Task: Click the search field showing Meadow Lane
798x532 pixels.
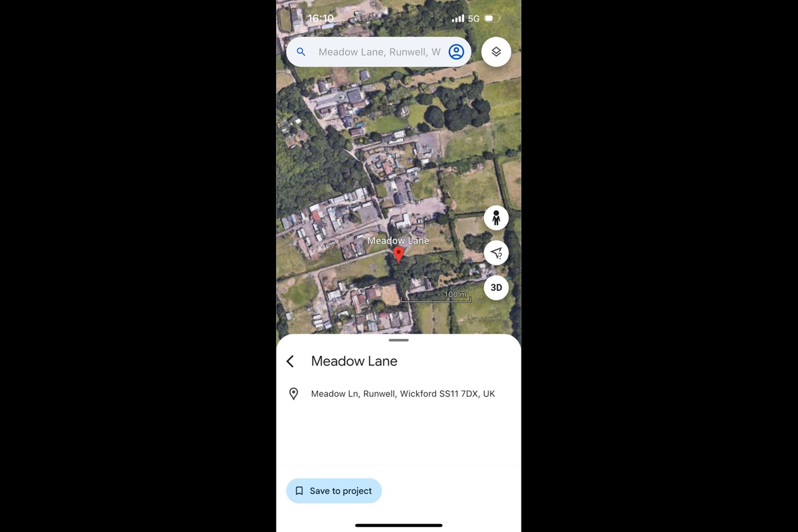Action: tap(378, 52)
